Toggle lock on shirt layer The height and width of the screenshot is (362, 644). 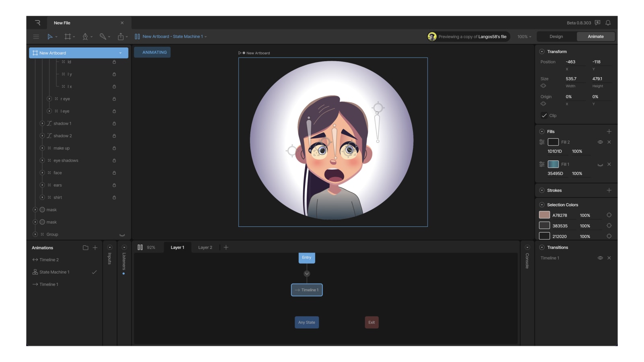pos(114,197)
